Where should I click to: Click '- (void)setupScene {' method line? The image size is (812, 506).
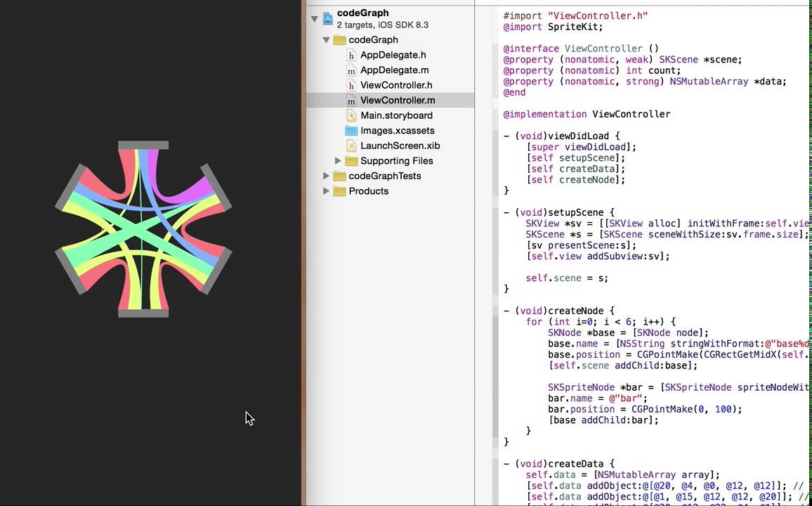pos(559,212)
